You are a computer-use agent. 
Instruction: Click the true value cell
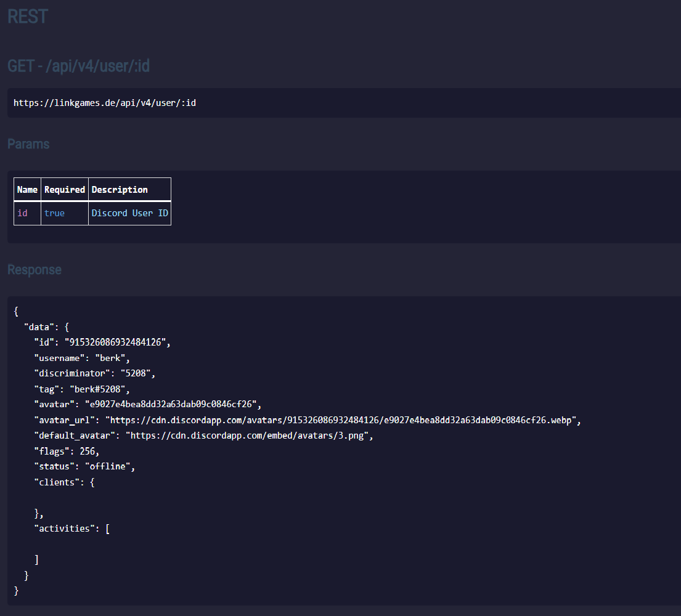pyautogui.click(x=65, y=213)
